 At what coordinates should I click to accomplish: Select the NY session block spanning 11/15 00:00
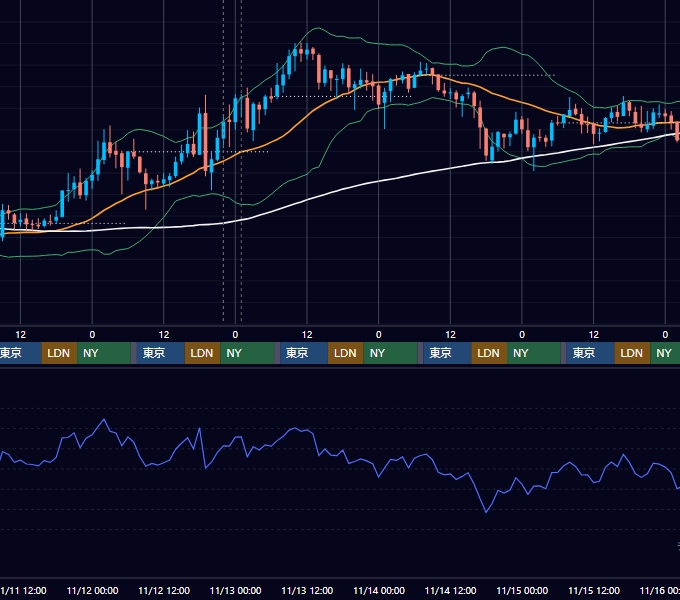pos(533,353)
